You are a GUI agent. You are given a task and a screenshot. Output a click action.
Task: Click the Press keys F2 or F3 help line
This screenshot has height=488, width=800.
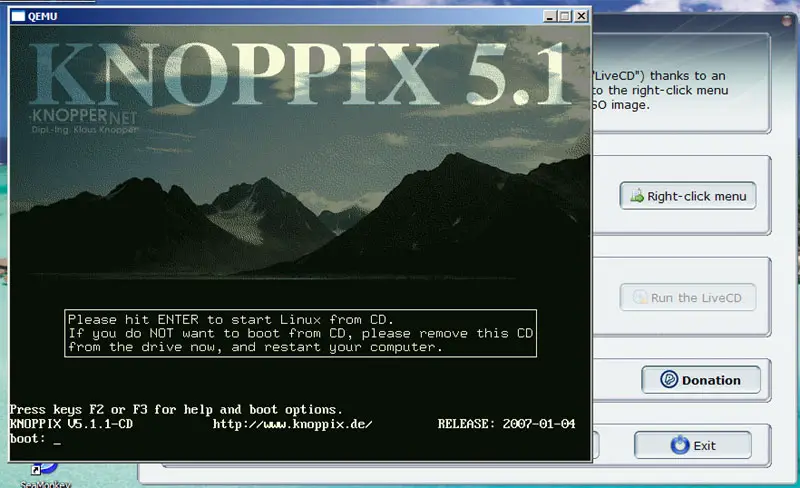click(176, 409)
